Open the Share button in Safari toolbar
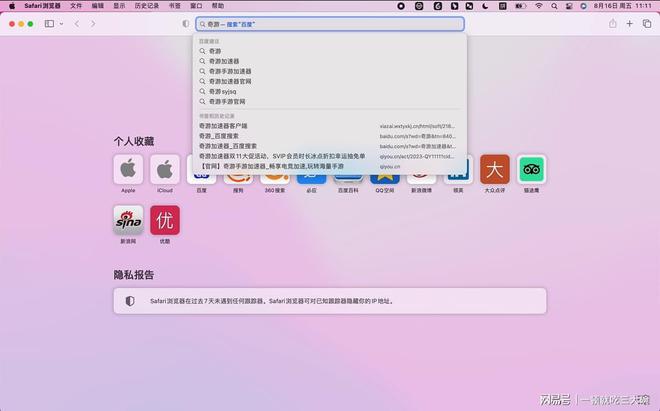 point(613,24)
